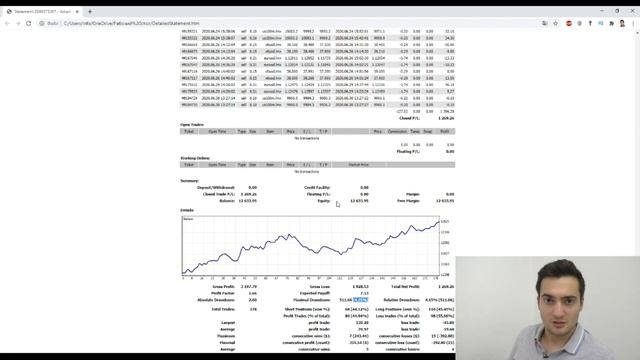640x360 pixels.
Task: Click the 'Deposit/Withdrawal:' label
Action: (x=216, y=187)
